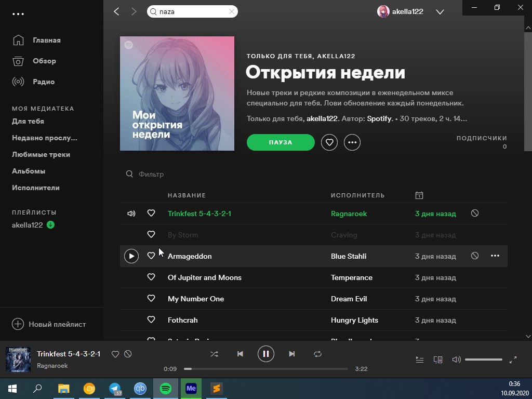The width and height of the screenshot is (532, 399).
Task: Open the three-dots app menu
Action: click(x=18, y=14)
